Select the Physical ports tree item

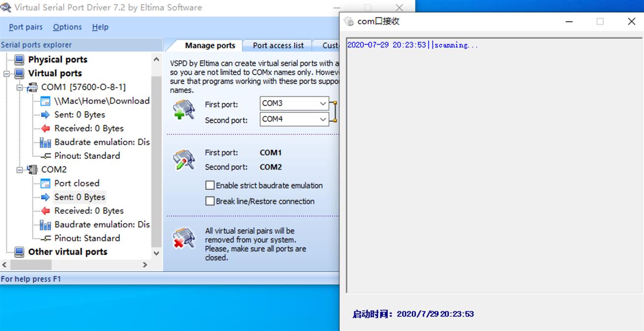pos(58,59)
